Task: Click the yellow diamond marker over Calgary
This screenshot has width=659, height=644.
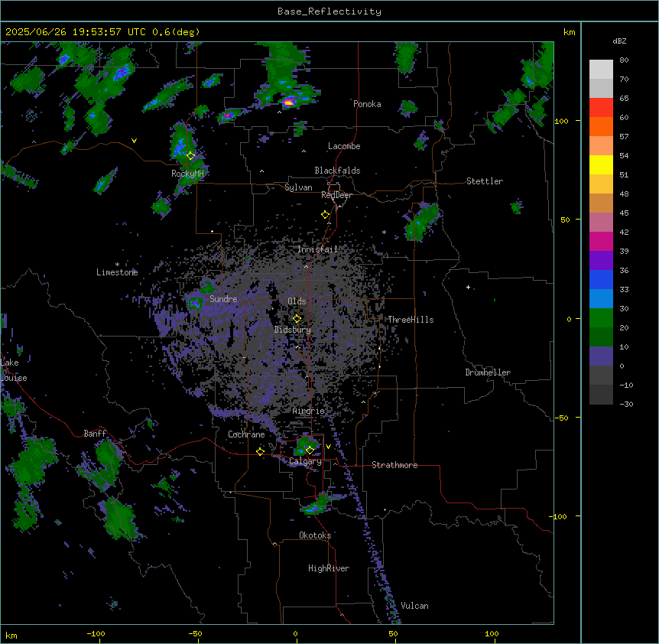Action: click(x=310, y=450)
